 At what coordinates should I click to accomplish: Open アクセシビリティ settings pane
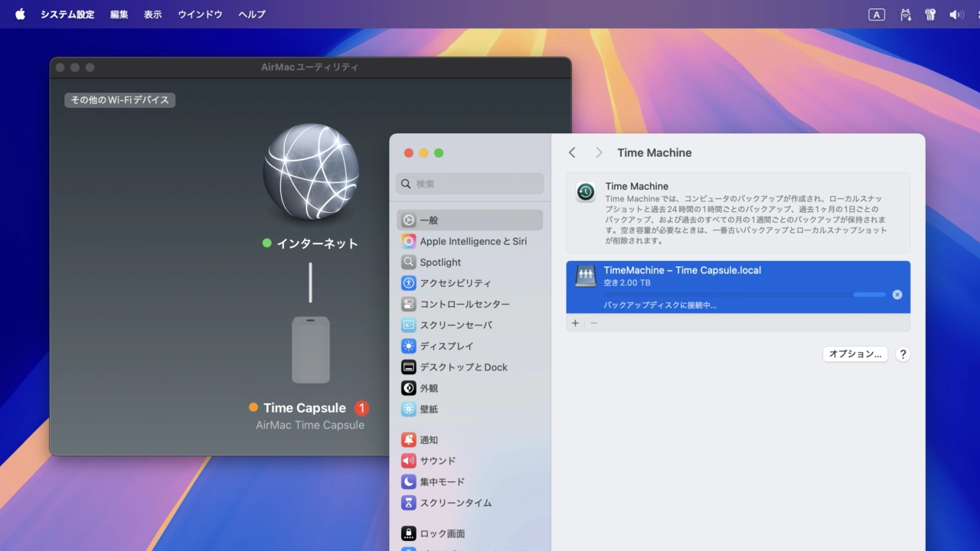[x=455, y=283]
